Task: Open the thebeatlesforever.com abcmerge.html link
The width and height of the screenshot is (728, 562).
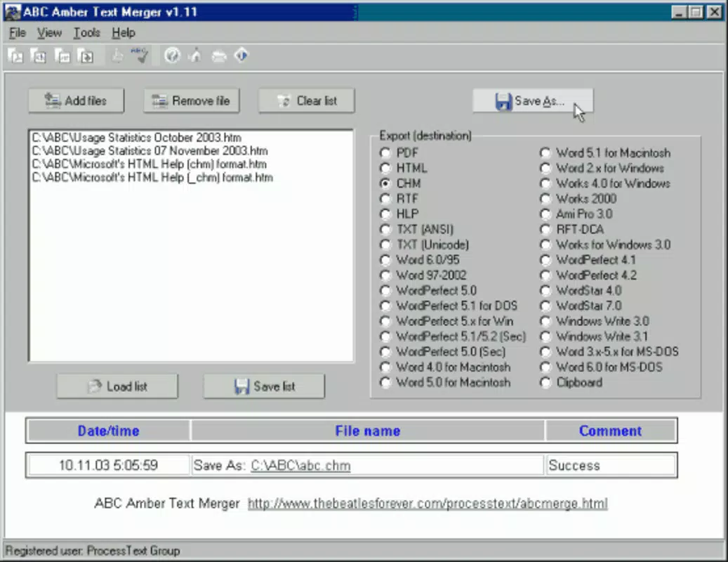Action: (427, 504)
